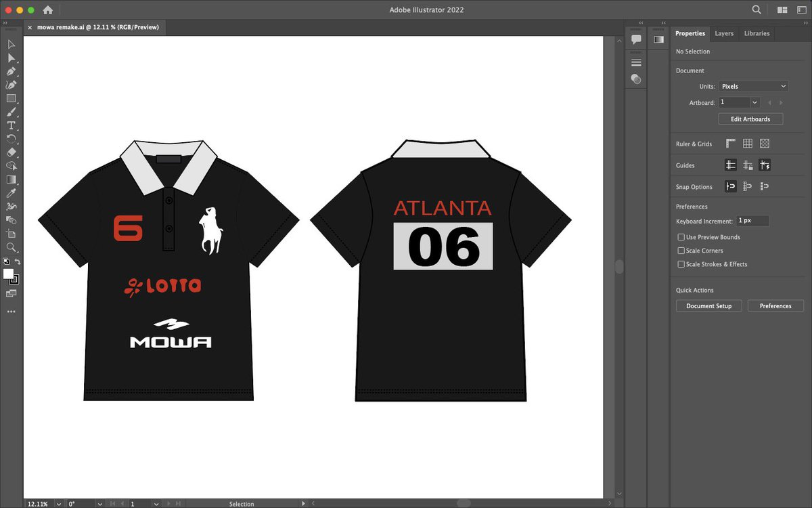Open artboard navigation dropdown in status bar

[x=156, y=504]
